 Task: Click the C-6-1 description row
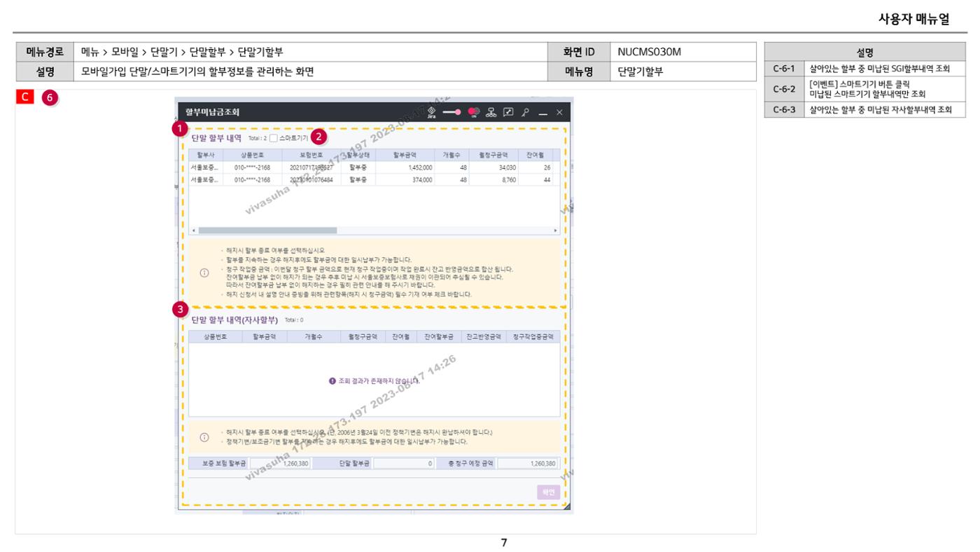click(x=865, y=69)
